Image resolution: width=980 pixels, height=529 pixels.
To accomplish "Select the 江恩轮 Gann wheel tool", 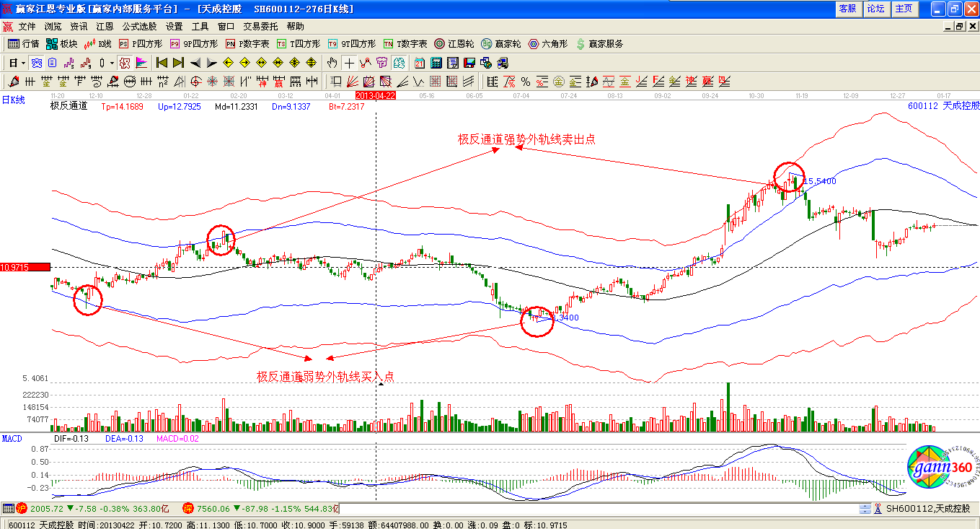I will pyautogui.click(x=454, y=44).
